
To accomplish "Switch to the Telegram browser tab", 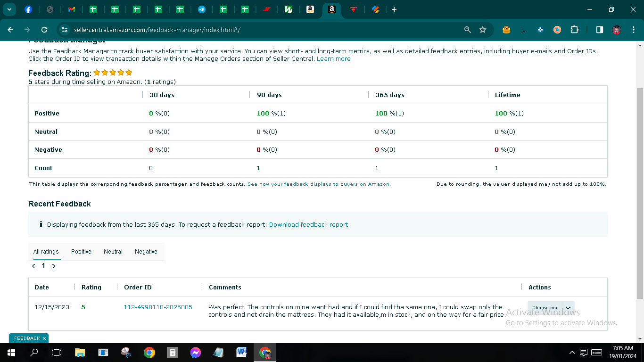I will [x=202, y=9].
